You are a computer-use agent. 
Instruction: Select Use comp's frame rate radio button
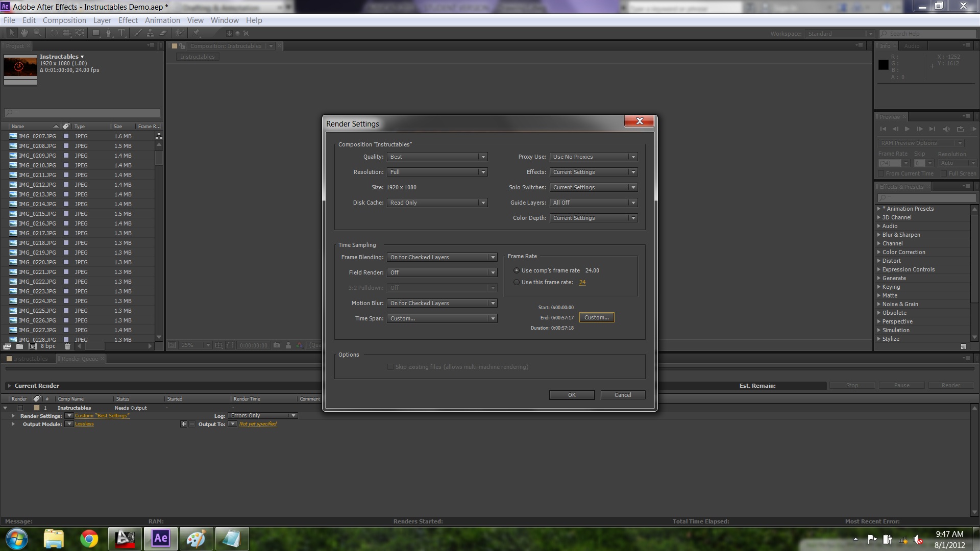516,270
